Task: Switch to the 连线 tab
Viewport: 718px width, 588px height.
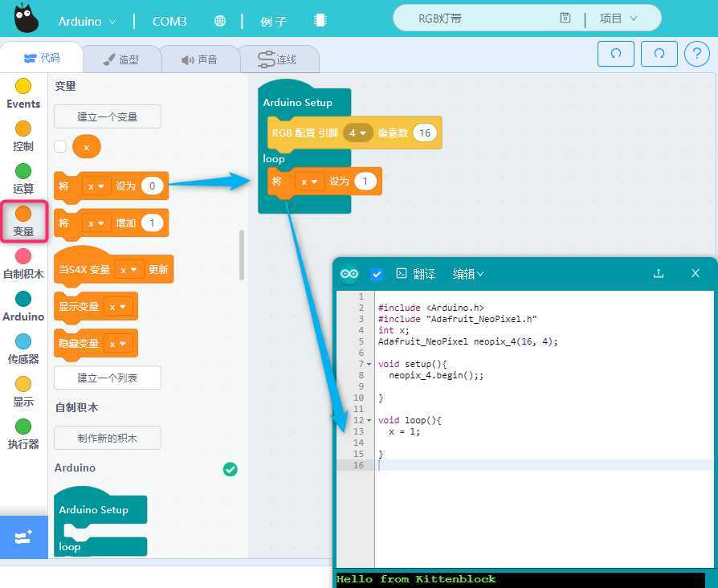Action: point(278,59)
